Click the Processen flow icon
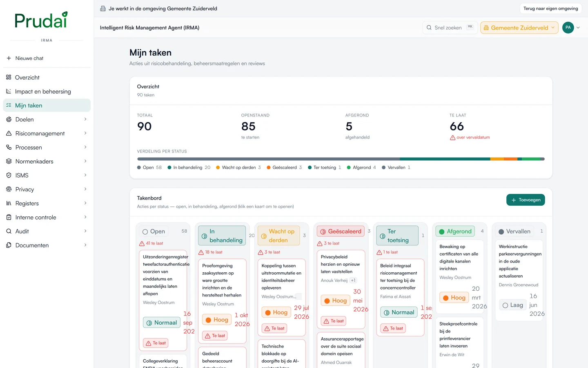Screen dimensions: 588x368 tap(9, 147)
